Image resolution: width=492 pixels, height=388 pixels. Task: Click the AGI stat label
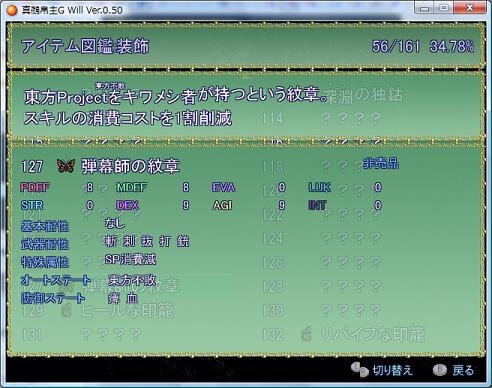click(222, 205)
